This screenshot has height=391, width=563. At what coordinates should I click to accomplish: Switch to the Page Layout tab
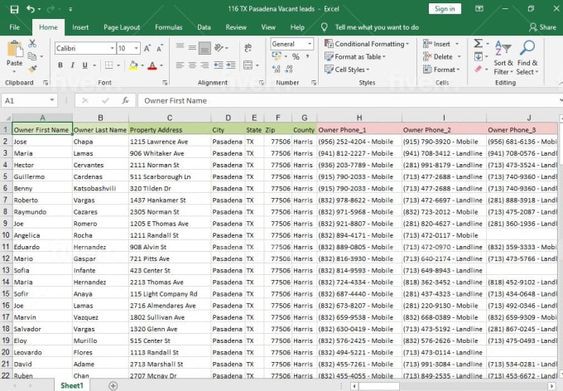122,27
